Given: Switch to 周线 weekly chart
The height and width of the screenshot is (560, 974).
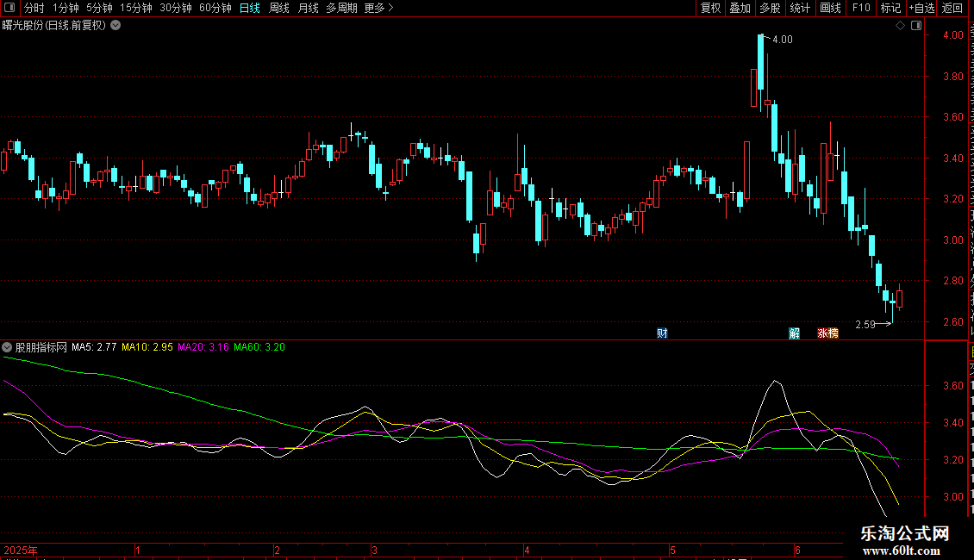Looking at the screenshot, I should [x=279, y=8].
